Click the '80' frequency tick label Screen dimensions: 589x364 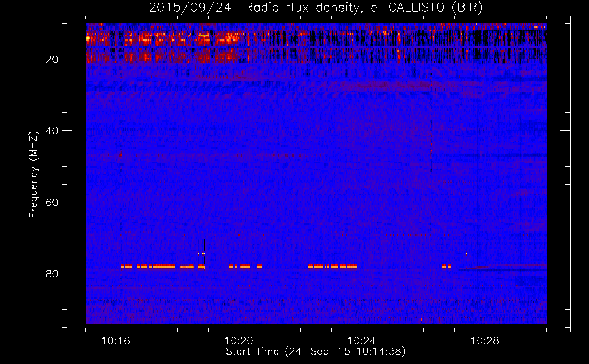coord(52,274)
